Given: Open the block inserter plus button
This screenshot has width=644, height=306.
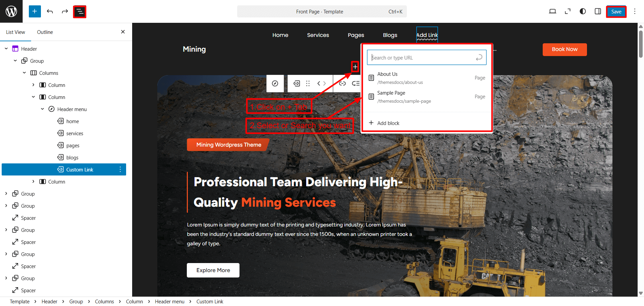Looking at the screenshot, I should (x=35, y=11).
